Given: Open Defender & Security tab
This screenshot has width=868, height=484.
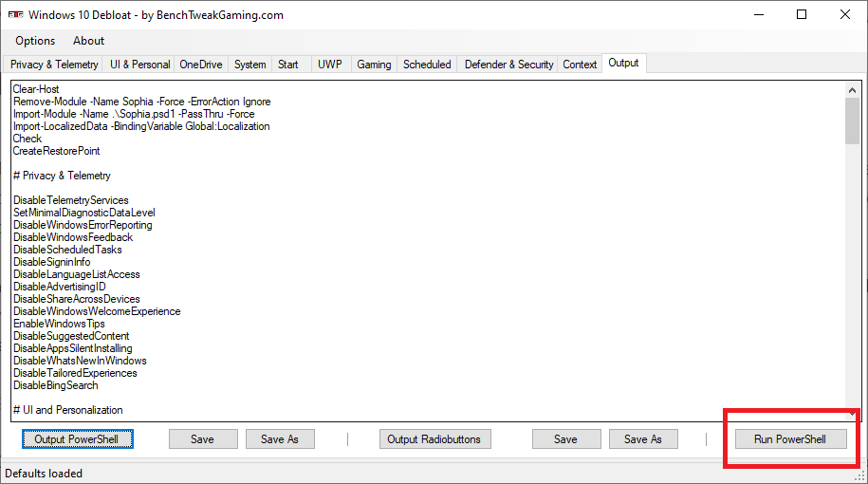Looking at the screenshot, I should tap(508, 65).
